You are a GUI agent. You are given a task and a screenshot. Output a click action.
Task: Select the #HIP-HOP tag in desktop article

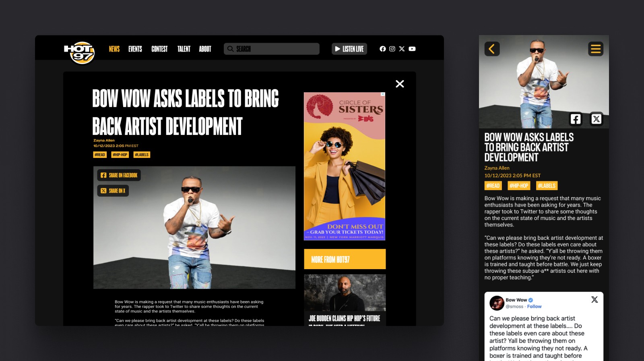click(120, 155)
